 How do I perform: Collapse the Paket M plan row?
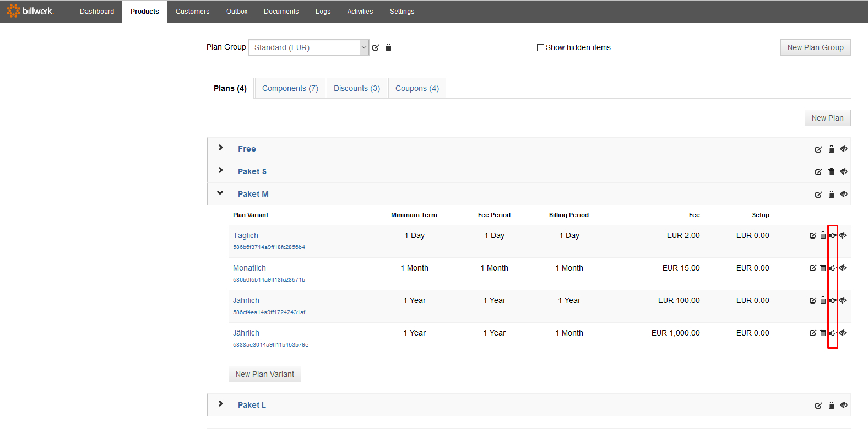pos(220,193)
